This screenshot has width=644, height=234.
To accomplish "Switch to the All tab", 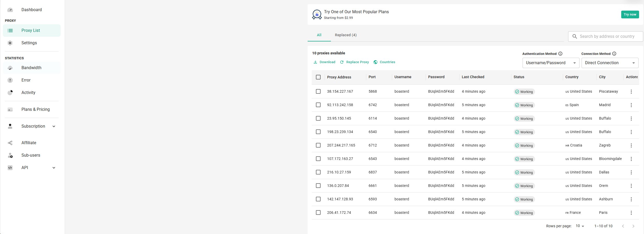I will pos(319,35).
